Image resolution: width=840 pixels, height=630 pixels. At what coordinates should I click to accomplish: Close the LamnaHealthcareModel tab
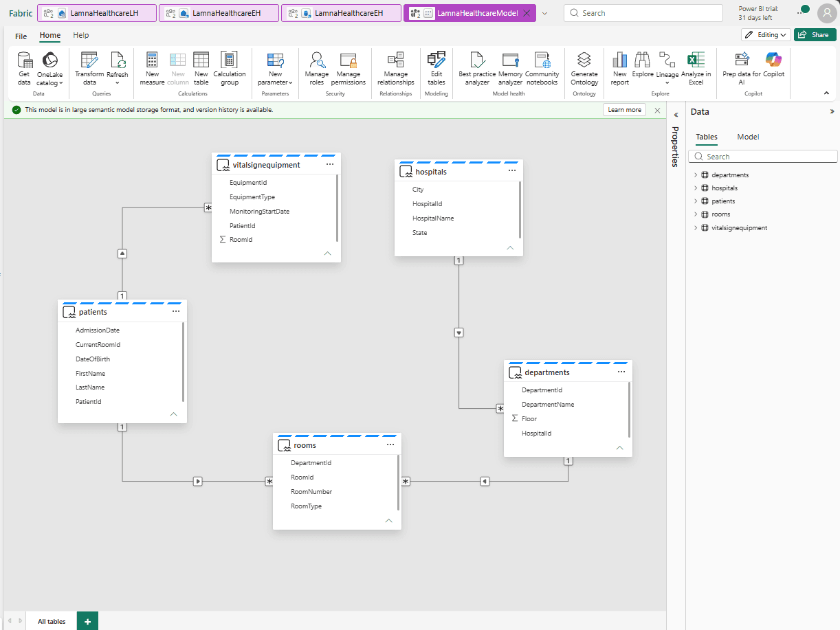(x=527, y=13)
